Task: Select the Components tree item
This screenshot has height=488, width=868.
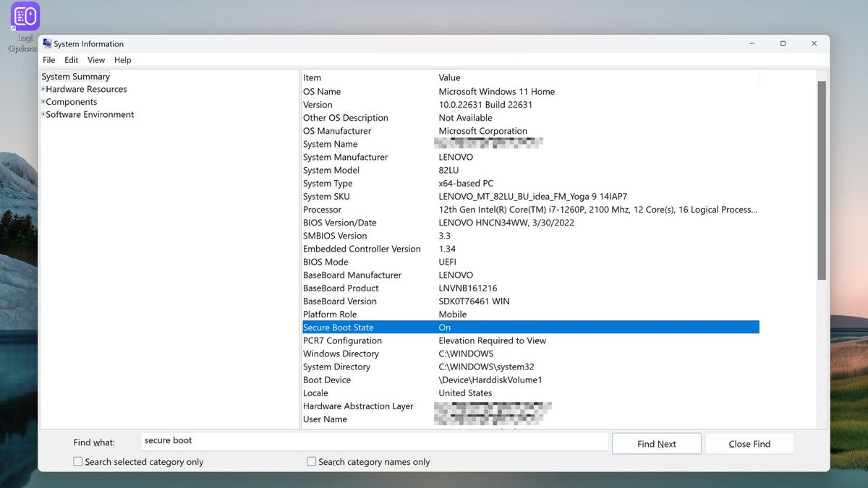Action: click(x=72, y=102)
